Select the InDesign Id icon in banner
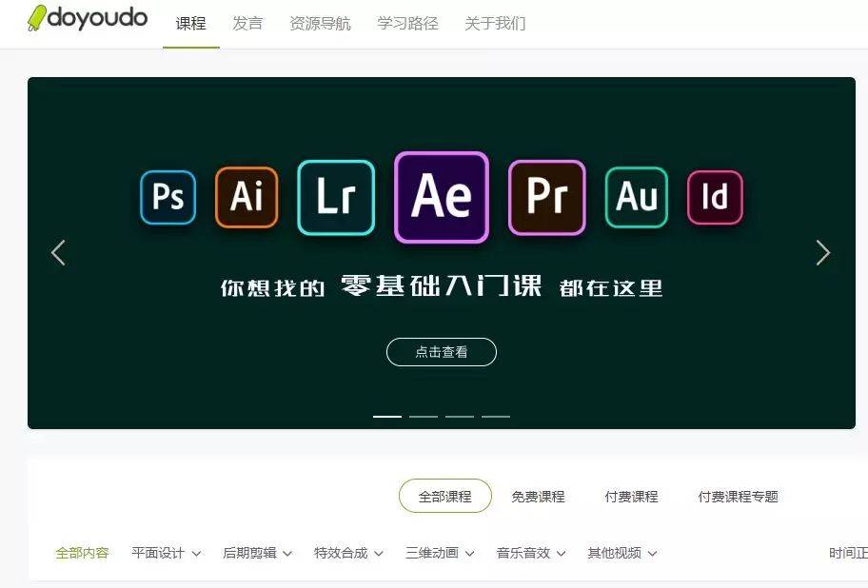This screenshot has height=588, width=868. [715, 197]
